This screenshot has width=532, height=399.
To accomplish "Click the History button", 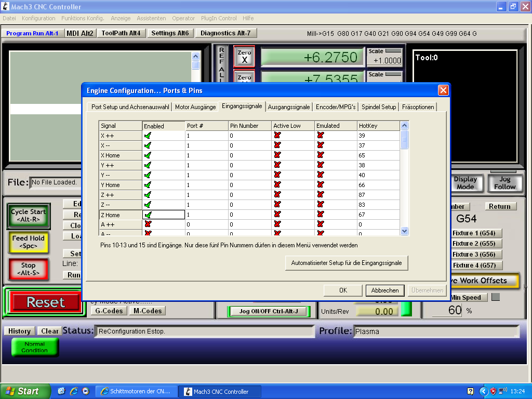I will click(19, 331).
